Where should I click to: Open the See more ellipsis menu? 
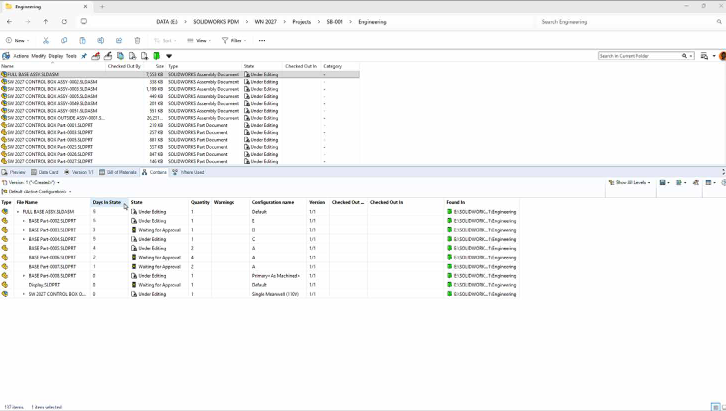coord(262,41)
